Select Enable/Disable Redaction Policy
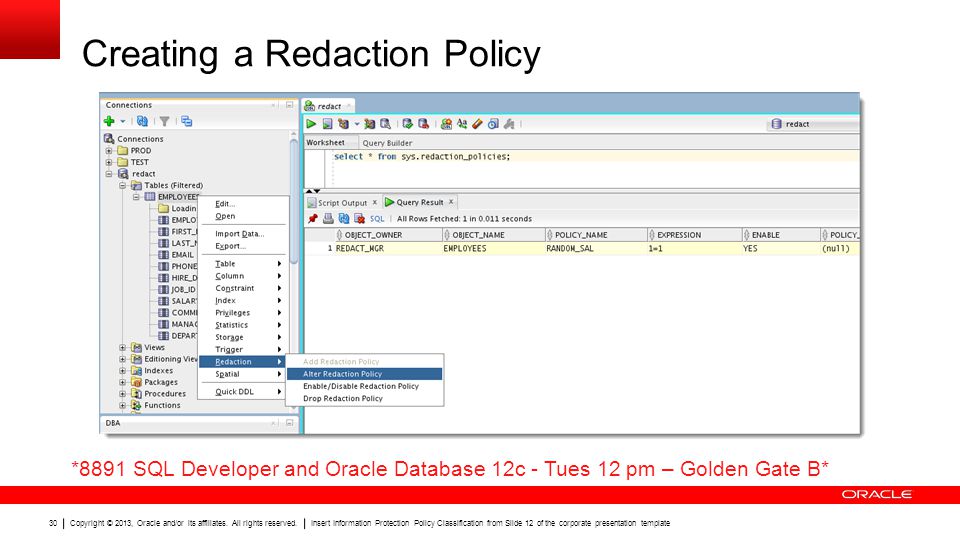This screenshot has width=960, height=540. [x=364, y=386]
